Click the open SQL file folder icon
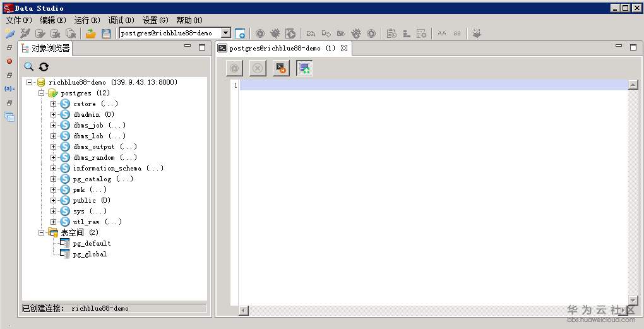Image resolution: width=644 pixels, height=329 pixels. coord(90,33)
